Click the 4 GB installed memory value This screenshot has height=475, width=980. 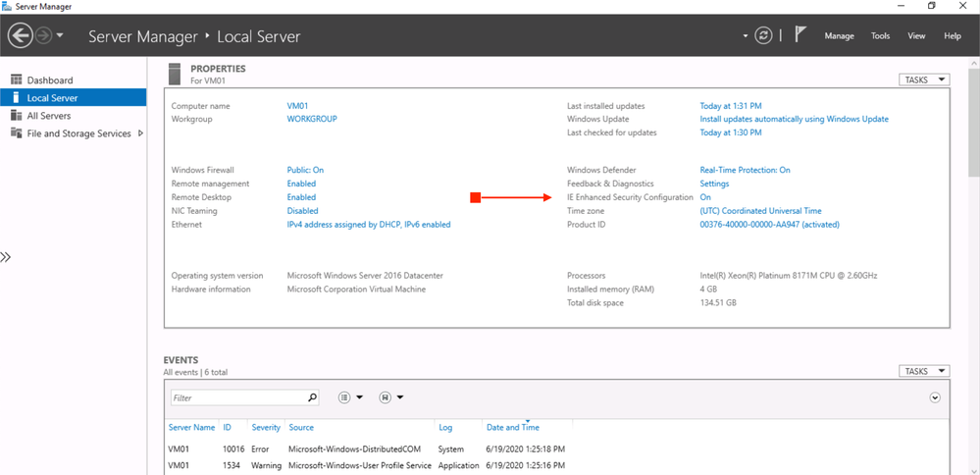pyautogui.click(x=708, y=290)
